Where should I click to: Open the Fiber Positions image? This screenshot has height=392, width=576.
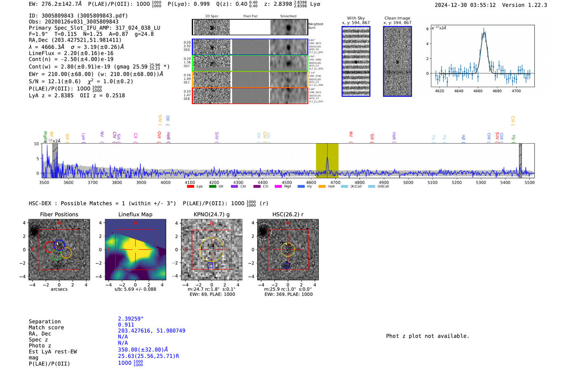pos(59,250)
